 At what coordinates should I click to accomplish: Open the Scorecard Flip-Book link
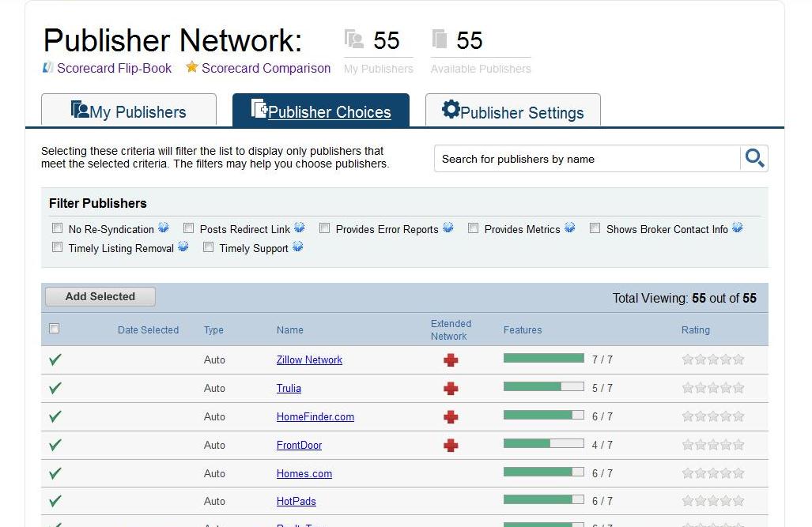point(114,68)
